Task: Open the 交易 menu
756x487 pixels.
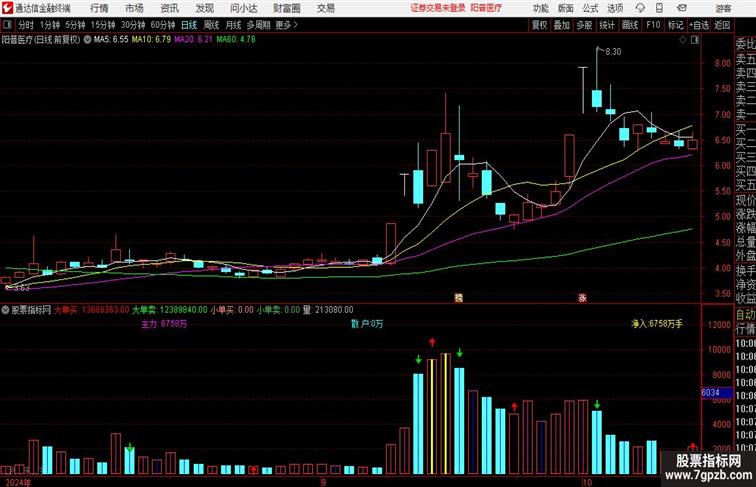Action: pyautogui.click(x=325, y=8)
